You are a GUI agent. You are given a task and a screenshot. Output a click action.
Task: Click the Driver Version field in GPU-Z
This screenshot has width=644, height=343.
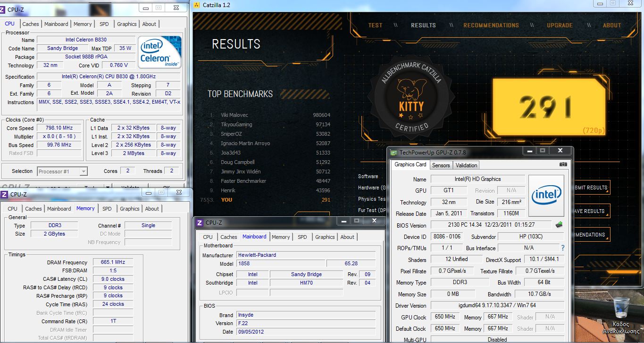[x=497, y=305]
